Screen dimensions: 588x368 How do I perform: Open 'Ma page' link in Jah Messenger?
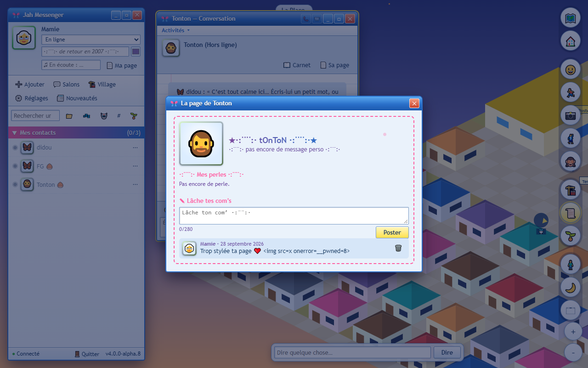(x=122, y=65)
